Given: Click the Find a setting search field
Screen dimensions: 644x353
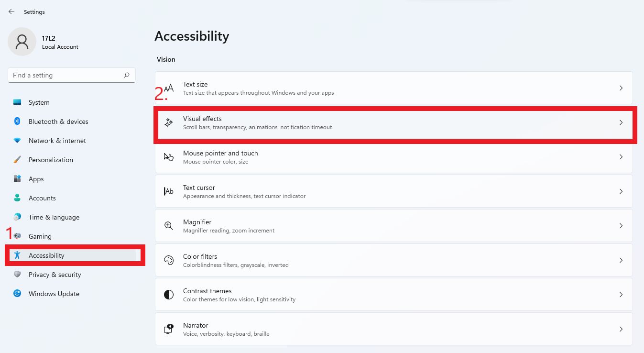Looking at the screenshot, I should [65, 75].
